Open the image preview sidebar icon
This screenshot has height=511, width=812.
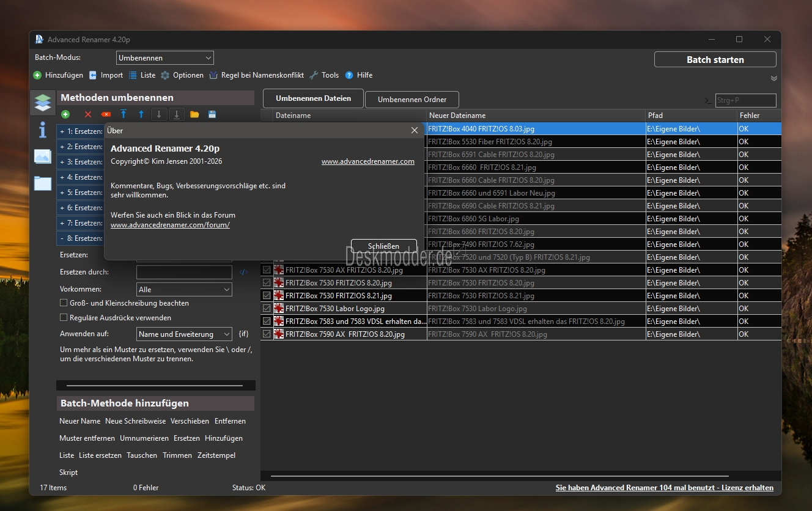tap(43, 156)
